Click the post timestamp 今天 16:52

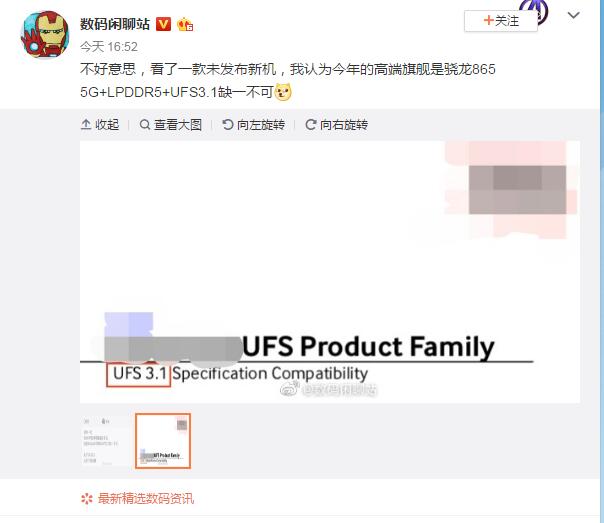pos(109,47)
